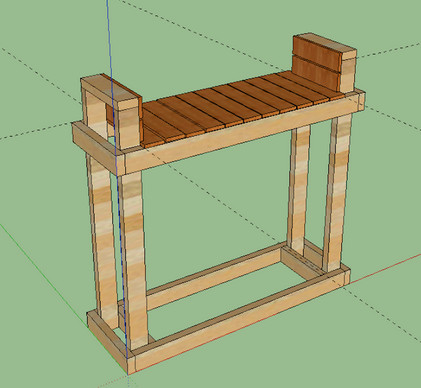Image resolution: width=421 pixels, height=388 pixels.
Task: Select the front-right leg of the bench
Action: pos(337,193)
